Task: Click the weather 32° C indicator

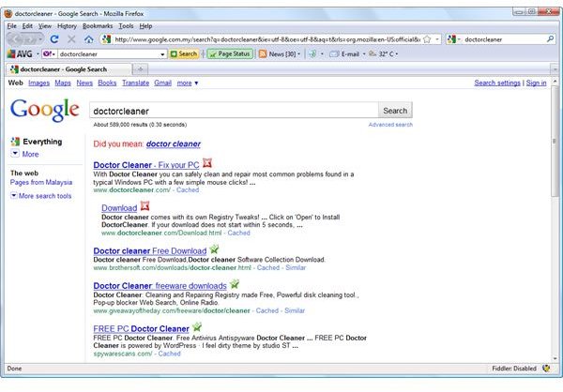Action: pos(381,53)
